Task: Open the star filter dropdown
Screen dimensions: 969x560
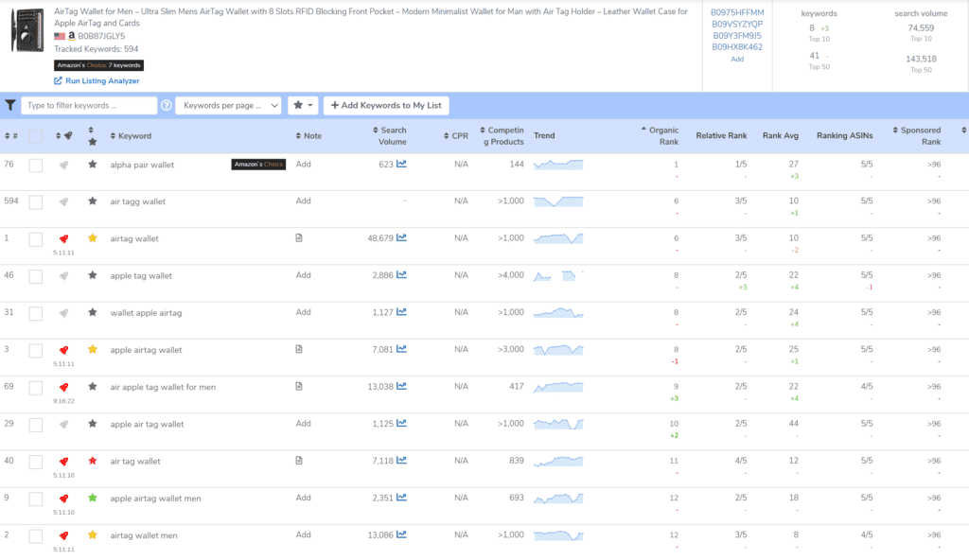Action: click(x=303, y=105)
